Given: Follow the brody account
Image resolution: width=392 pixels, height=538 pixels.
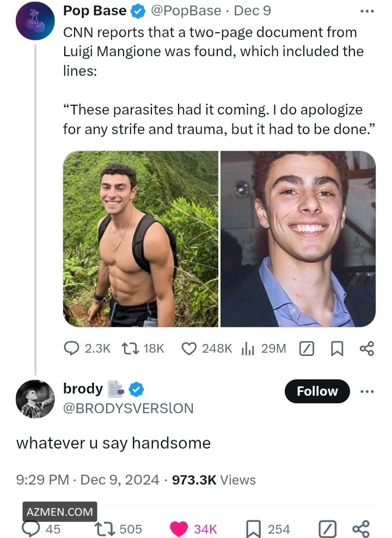Looking at the screenshot, I should tap(317, 391).
